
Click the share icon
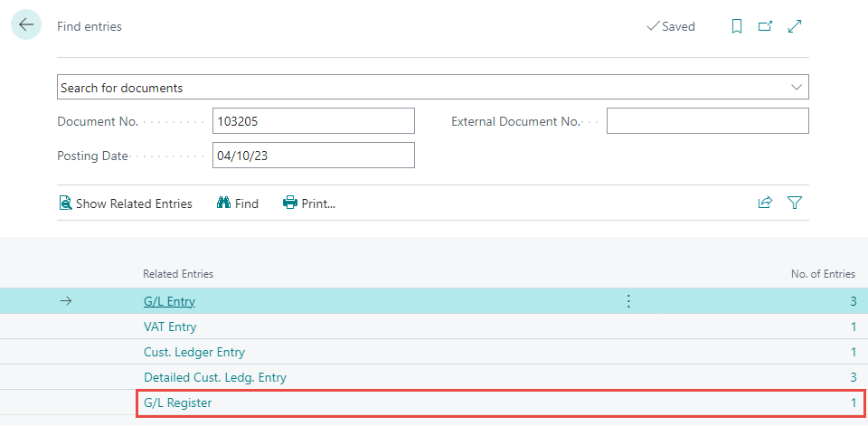point(765,203)
